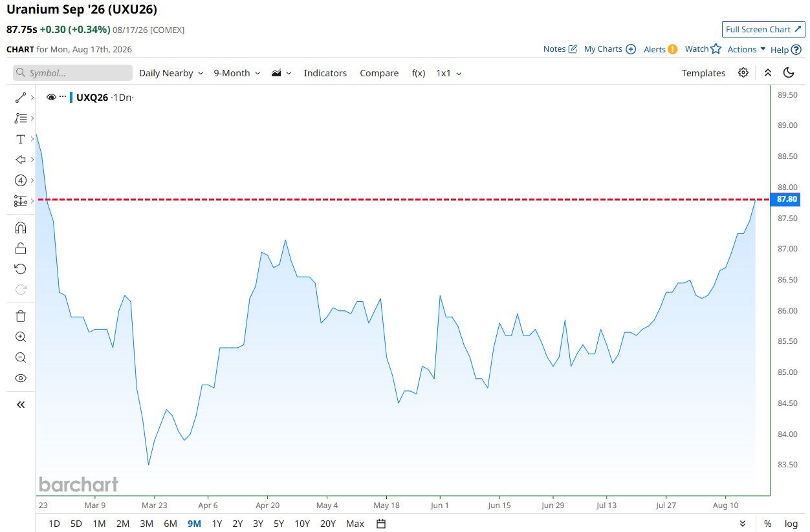The width and height of the screenshot is (810, 532).
Task: Delete drawings with trash icon
Action: (20, 316)
